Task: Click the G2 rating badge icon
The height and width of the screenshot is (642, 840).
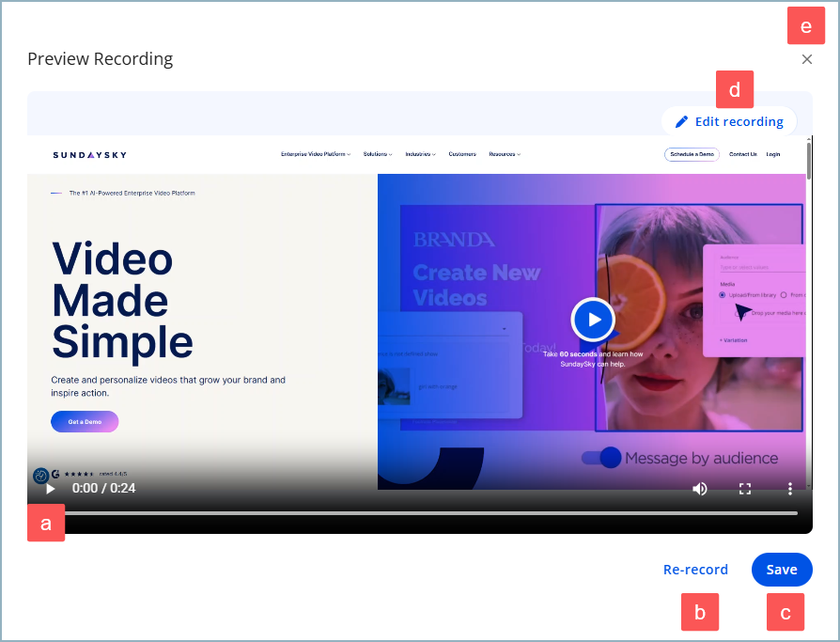Action: tap(55, 474)
